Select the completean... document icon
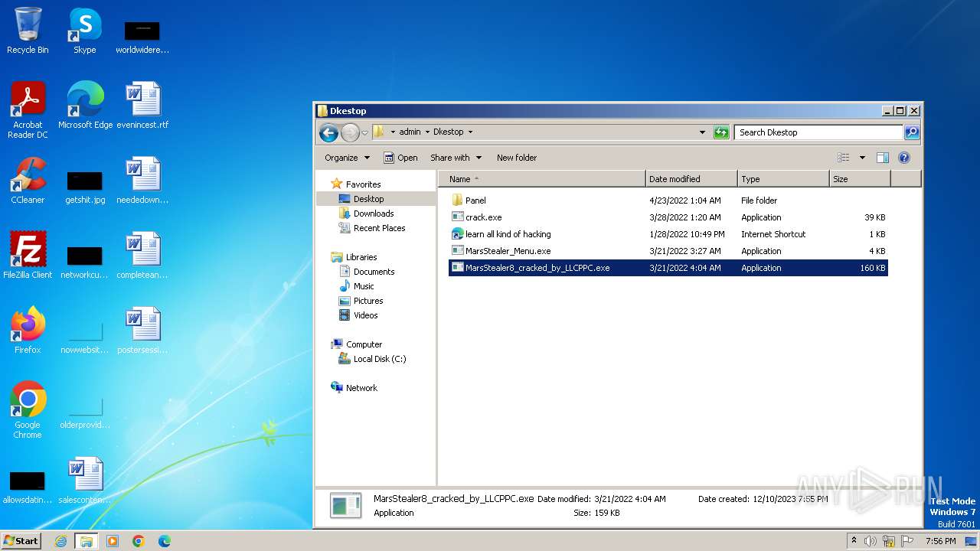The image size is (980, 551). pos(142,256)
